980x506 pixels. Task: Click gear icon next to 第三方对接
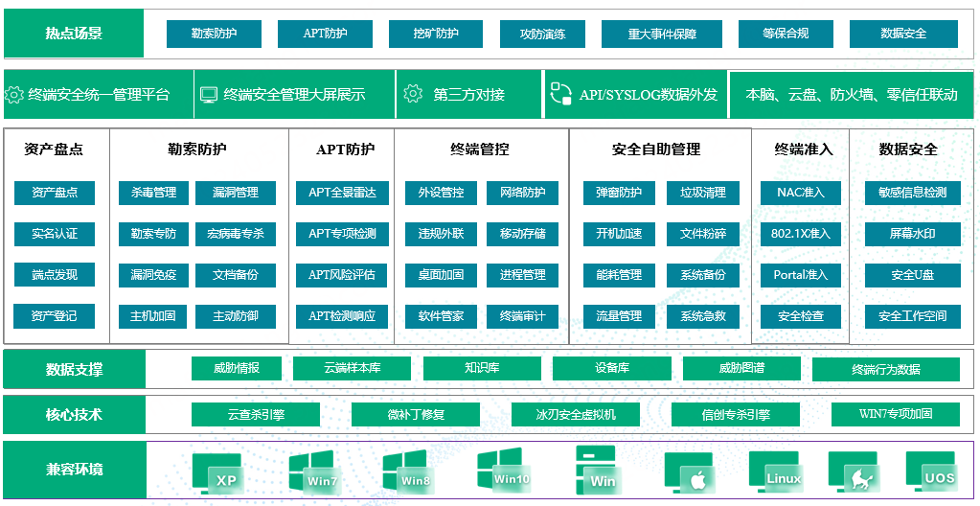pos(413,94)
